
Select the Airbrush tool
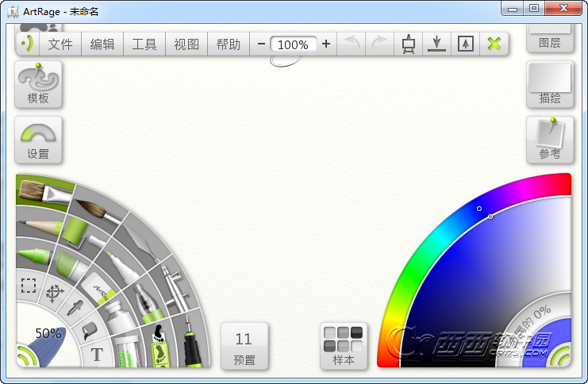(x=176, y=289)
